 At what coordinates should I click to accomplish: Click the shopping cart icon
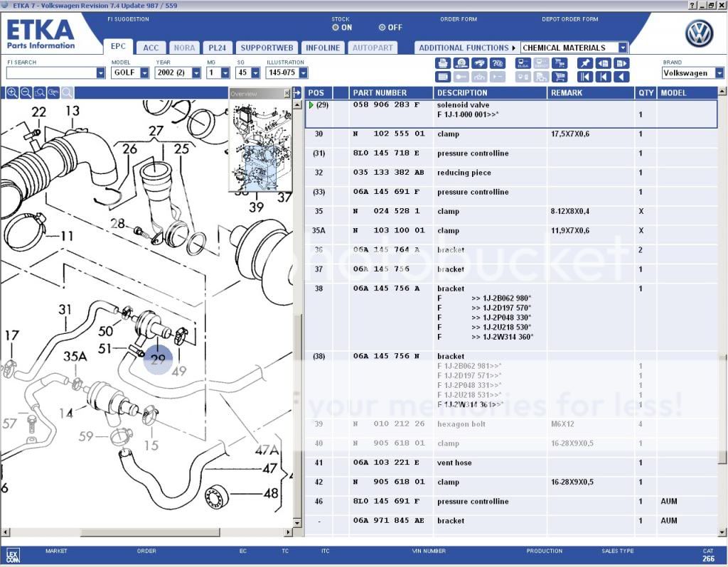[560, 77]
